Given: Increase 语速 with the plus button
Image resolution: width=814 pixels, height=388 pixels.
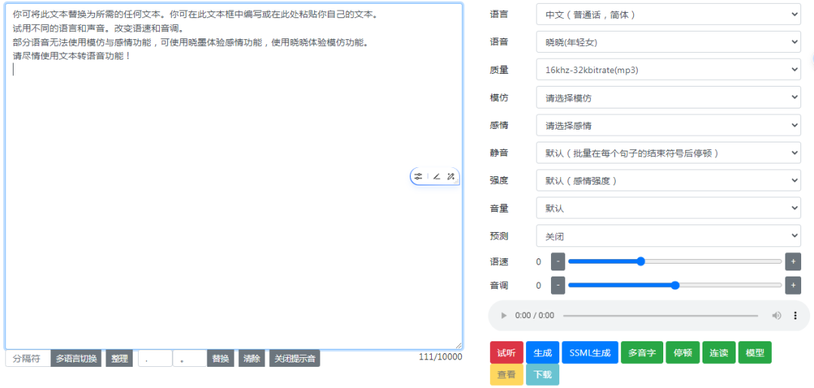Looking at the screenshot, I should pyautogui.click(x=793, y=262).
